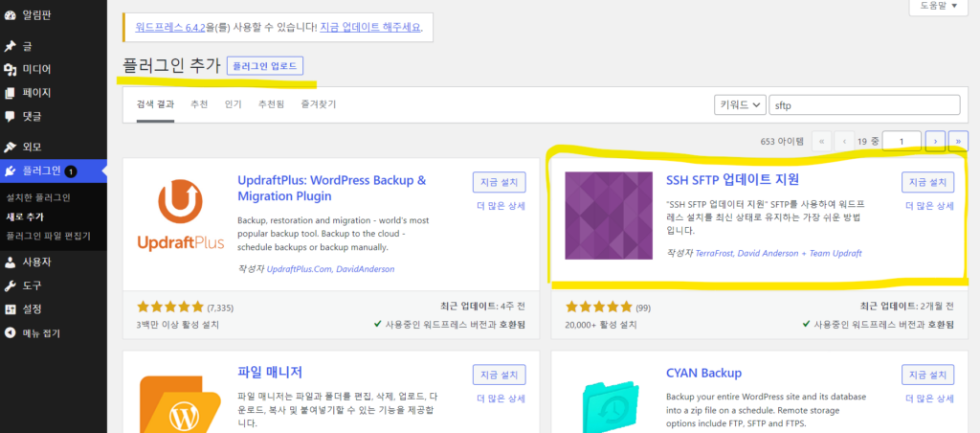
Task: Click the 3백만 이상 활성 설치 text
Action: (x=177, y=325)
